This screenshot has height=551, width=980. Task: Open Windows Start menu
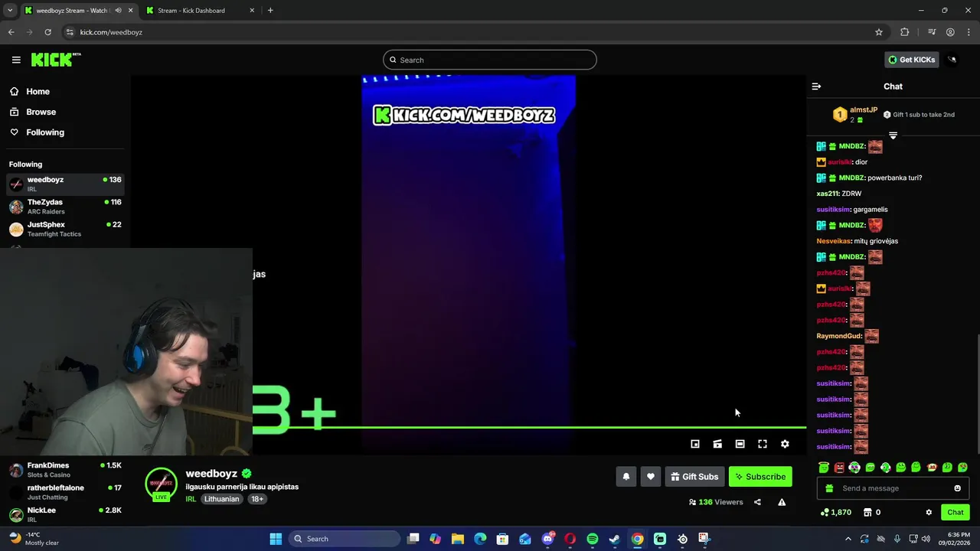pos(276,539)
